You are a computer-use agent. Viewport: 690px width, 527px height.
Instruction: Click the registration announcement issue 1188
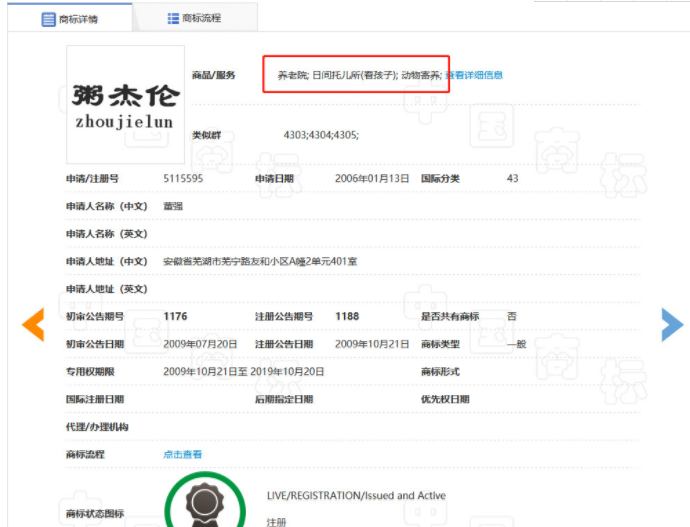[347, 316]
